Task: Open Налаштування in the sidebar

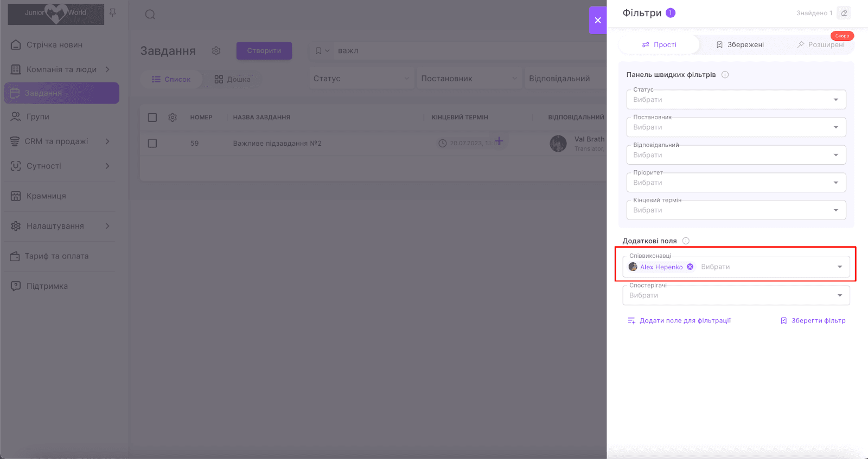Action: tap(55, 226)
